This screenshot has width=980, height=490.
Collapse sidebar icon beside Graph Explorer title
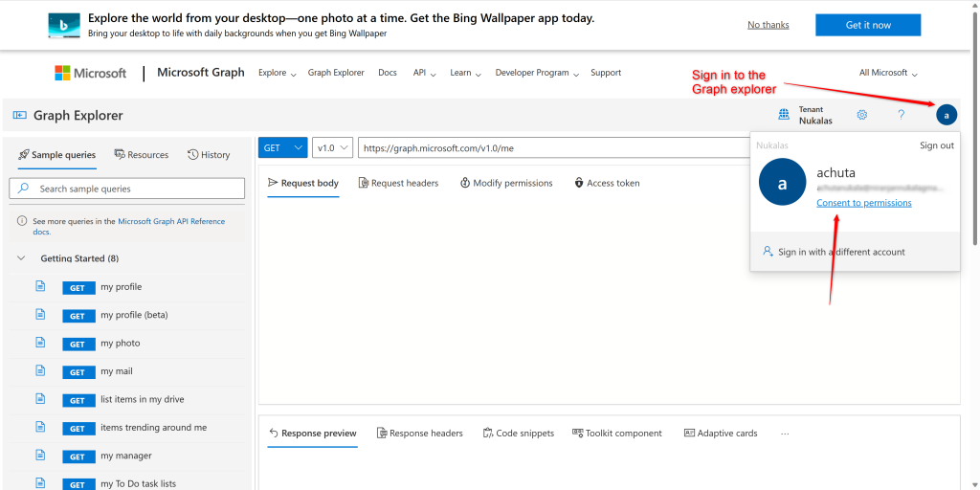click(x=19, y=116)
